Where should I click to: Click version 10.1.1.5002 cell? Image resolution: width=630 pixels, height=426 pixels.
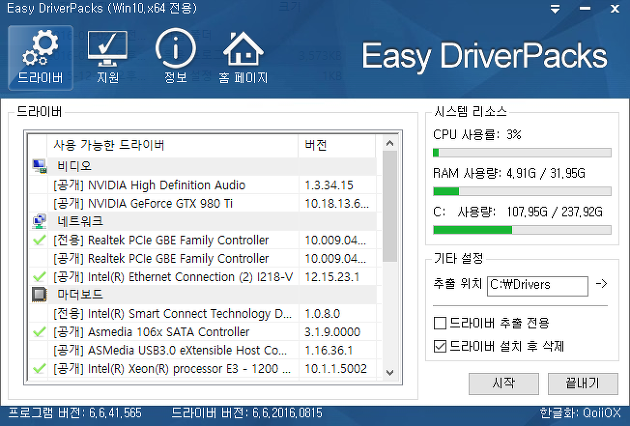tap(335, 369)
